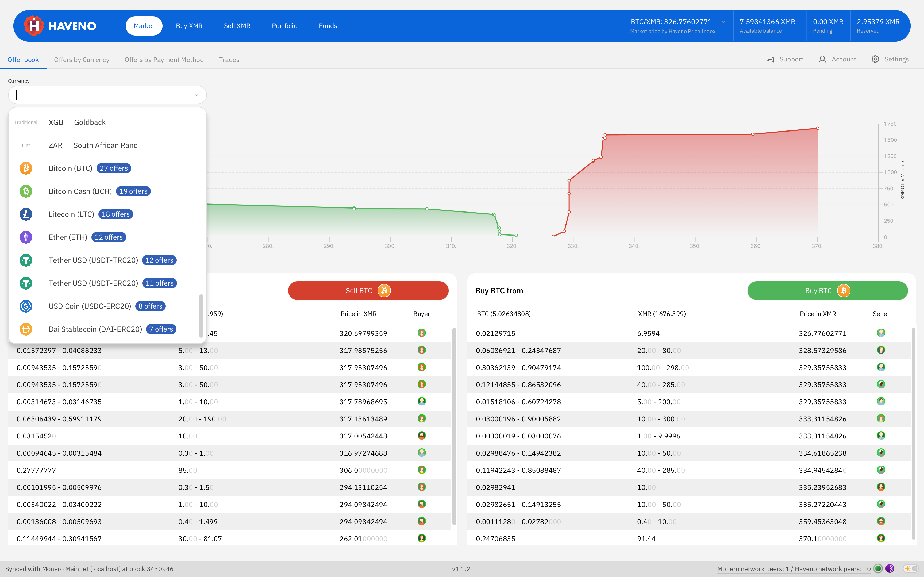Go to the Sell XMR tab

tap(237, 26)
